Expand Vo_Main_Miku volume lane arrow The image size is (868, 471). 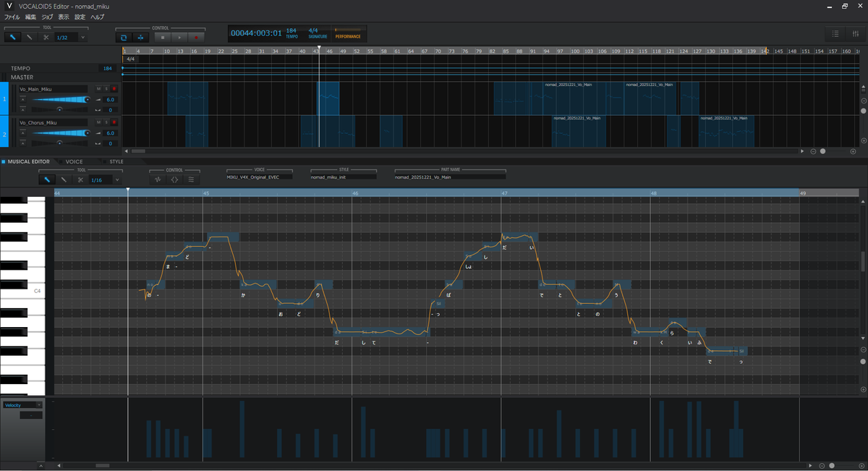pyautogui.click(x=22, y=100)
